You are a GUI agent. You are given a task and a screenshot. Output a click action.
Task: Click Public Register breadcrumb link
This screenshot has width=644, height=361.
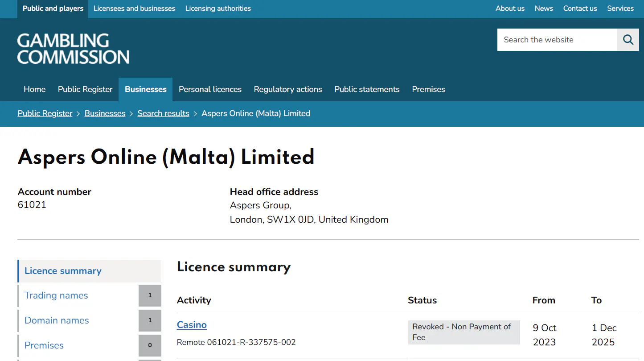click(x=45, y=113)
